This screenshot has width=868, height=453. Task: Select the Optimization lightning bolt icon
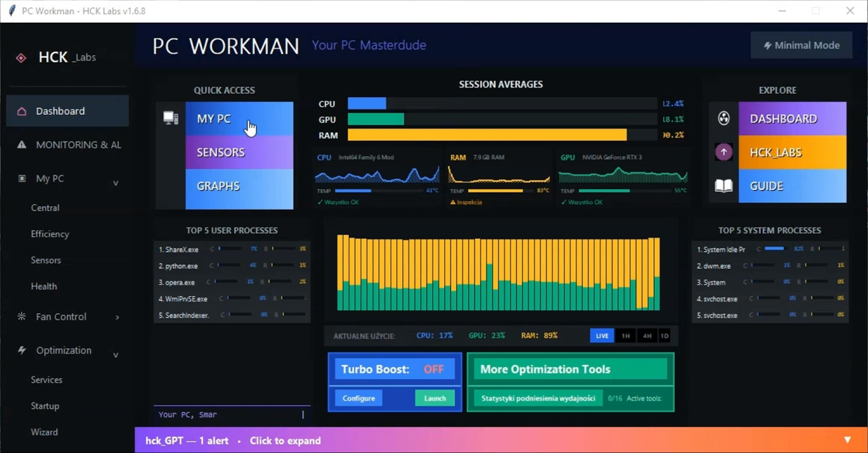[22, 350]
